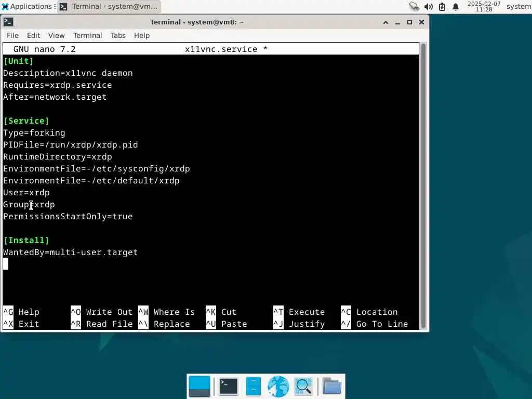Click the ^J Justify shortcut hint

(299, 324)
